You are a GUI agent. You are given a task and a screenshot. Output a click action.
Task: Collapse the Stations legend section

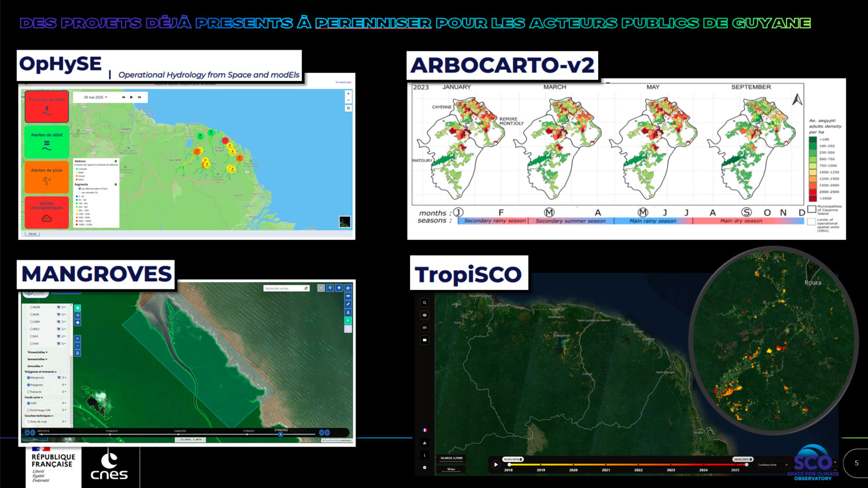click(116, 161)
